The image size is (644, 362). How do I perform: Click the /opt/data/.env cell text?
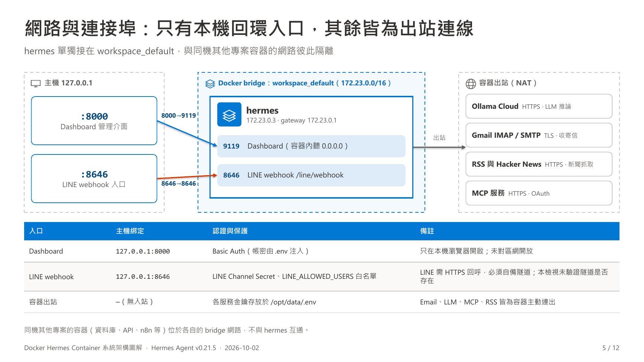[264, 302]
